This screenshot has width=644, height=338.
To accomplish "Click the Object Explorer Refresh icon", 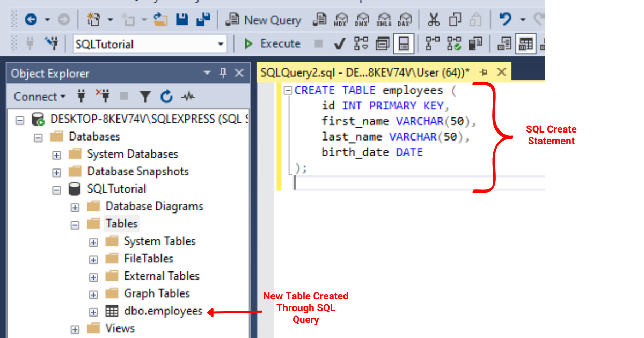I will pyautogui.click(x=166, y=97).
